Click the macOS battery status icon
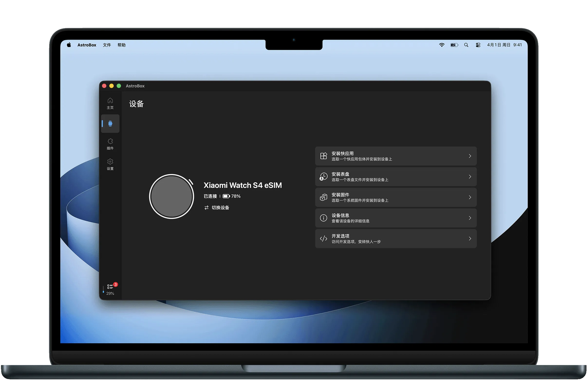This screenshot has height=383, width=588. [x=454, y=45]
